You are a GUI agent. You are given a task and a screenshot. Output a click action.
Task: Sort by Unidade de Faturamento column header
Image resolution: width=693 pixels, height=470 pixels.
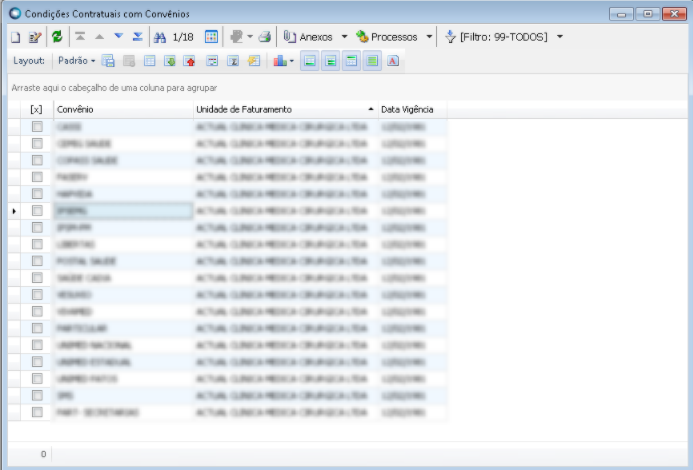click(286, 110)
